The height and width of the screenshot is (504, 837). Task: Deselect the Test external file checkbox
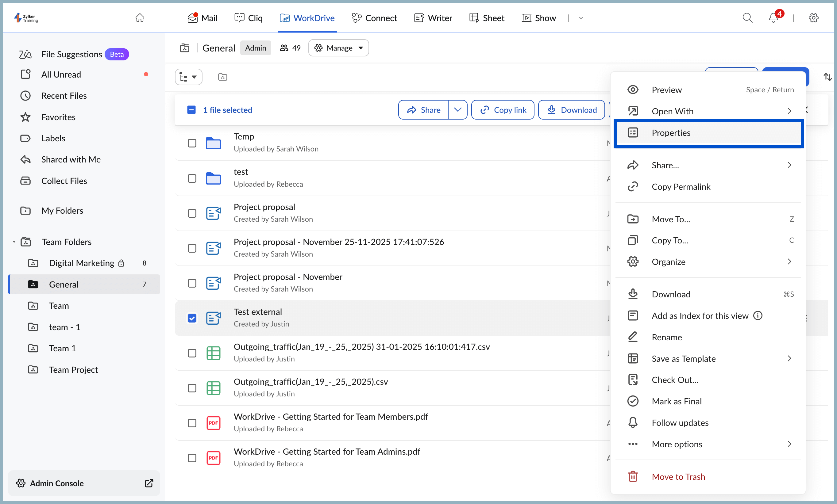[x=192, y=318]
